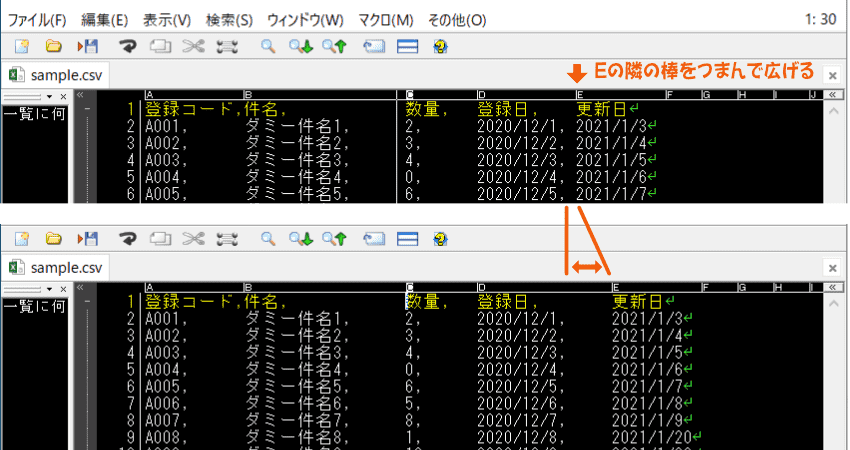The width and height of the screenshot is (850, 450).
Task: Click Find Previous up-arrow icon in lower toolbar
Action: (334, 239)
